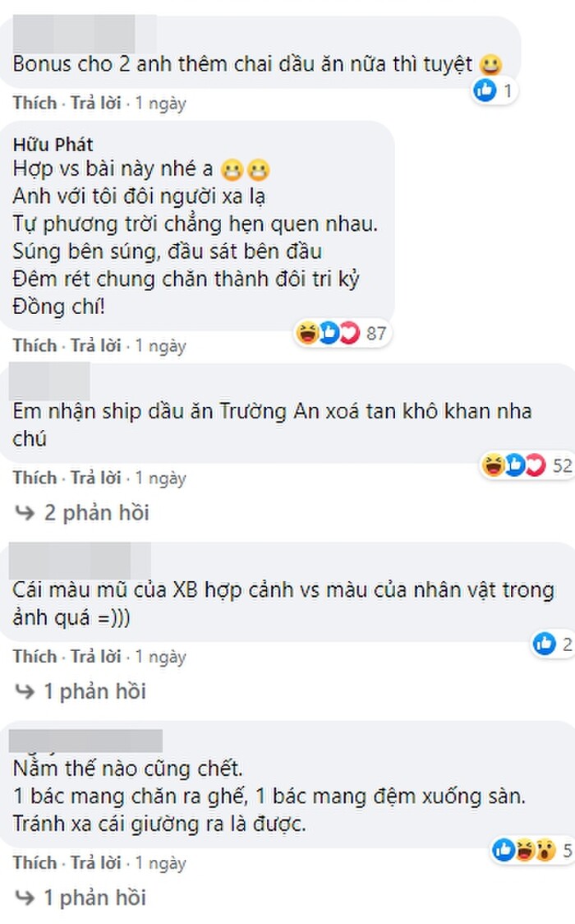Click reply arrow icon under XB comment
Screen dimensions: 575x924
pyautogui.click(x=25, y=691)
